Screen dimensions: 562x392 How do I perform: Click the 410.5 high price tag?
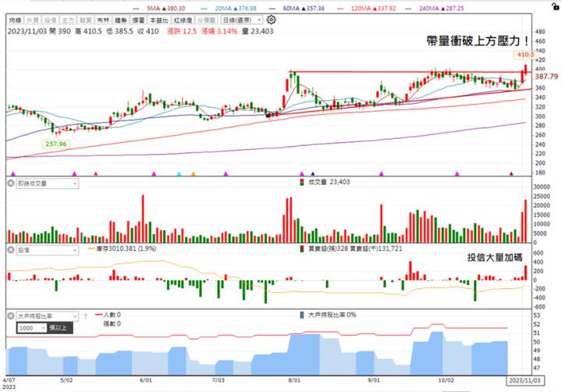pos(525,55)
